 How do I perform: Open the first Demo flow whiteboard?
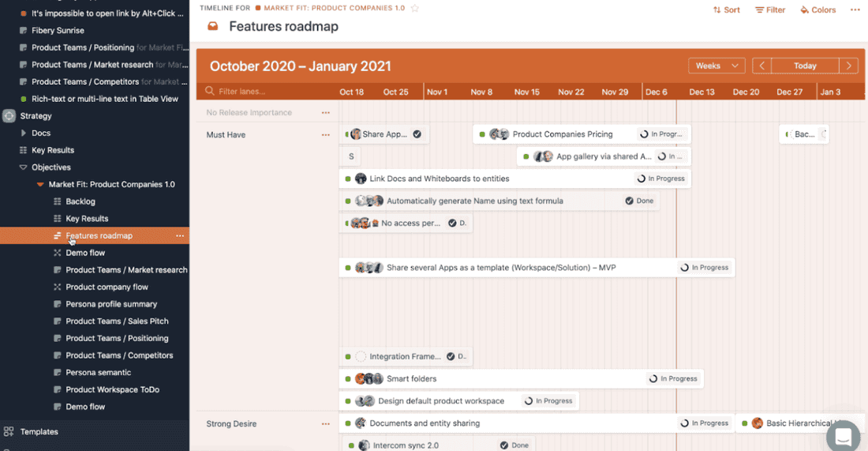(85, 253)
